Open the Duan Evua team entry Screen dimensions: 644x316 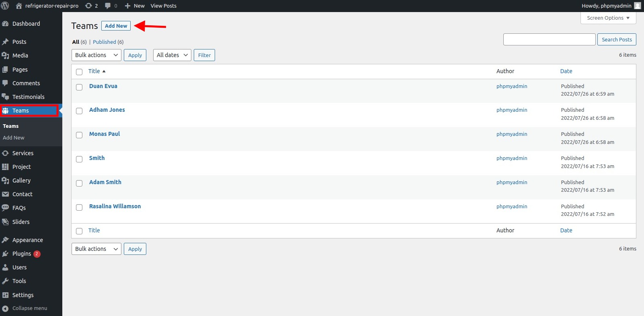(x=103, y=86)
